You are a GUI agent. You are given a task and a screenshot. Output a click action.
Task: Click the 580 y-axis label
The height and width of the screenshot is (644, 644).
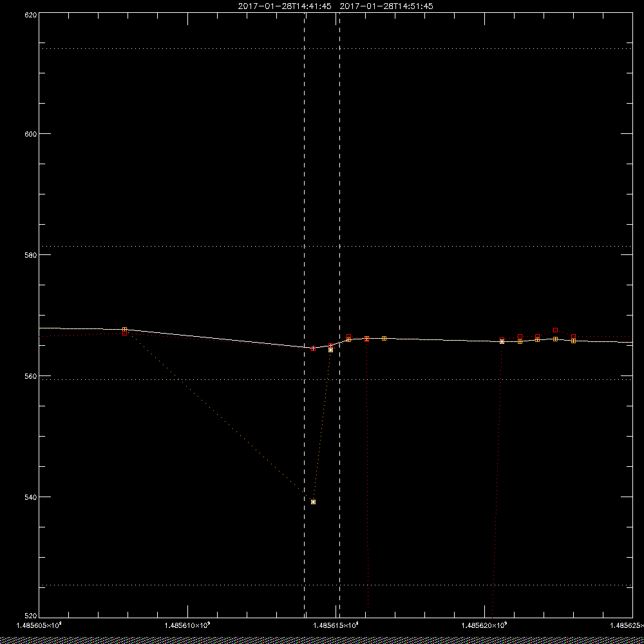pyautogui.click(x=31, y=254)
